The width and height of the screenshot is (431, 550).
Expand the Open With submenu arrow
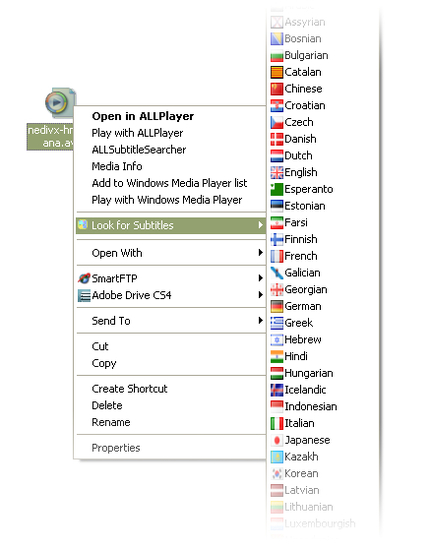(x=260, y=253)
